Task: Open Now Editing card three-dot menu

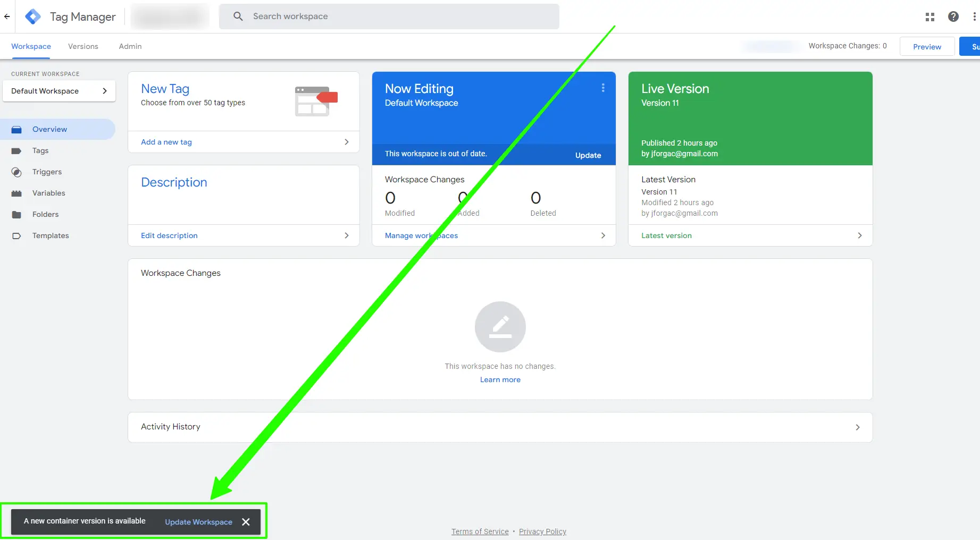Action: coord(603,88)
